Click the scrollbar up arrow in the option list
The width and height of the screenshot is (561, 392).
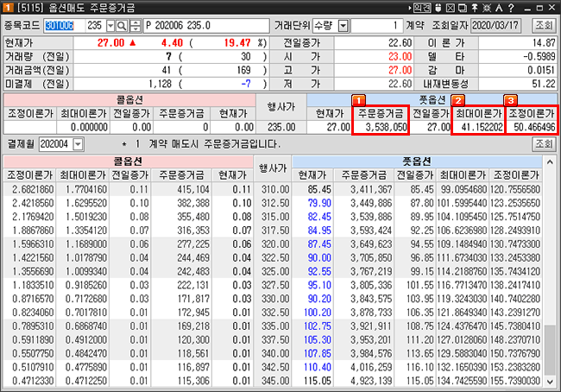[550, 162]
